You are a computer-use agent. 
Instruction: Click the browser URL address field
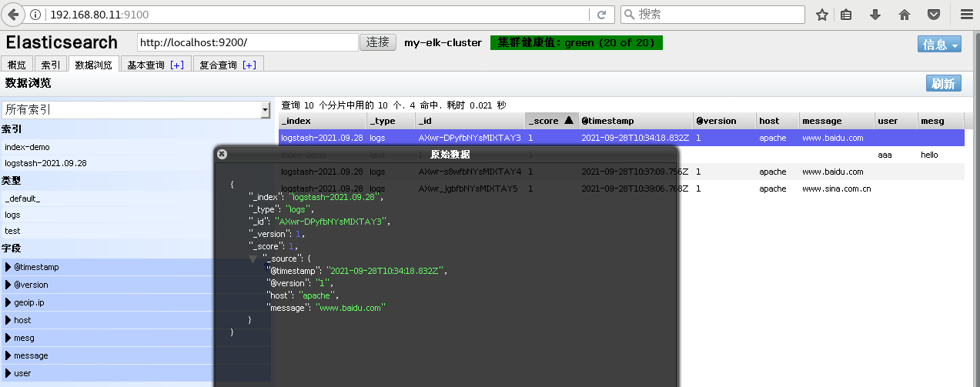(308, 15)
